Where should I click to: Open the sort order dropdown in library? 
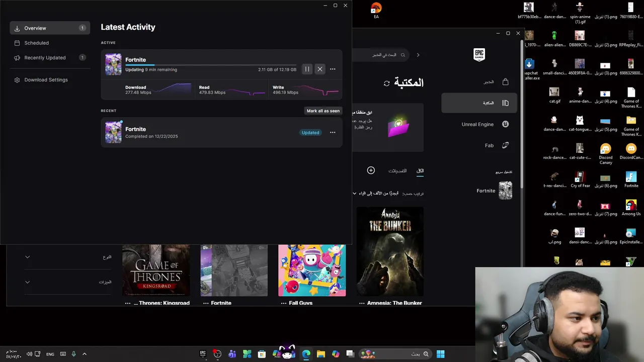click(375, 193)
